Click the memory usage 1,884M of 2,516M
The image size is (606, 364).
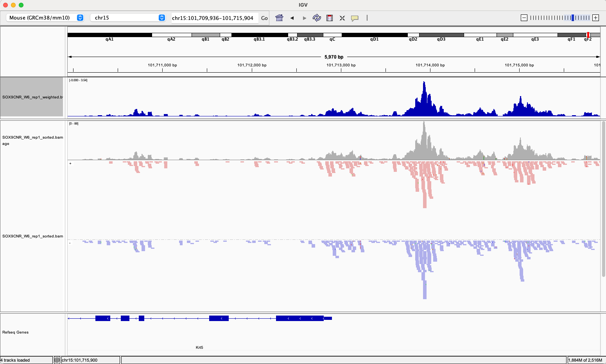click(x=585, y=360)
